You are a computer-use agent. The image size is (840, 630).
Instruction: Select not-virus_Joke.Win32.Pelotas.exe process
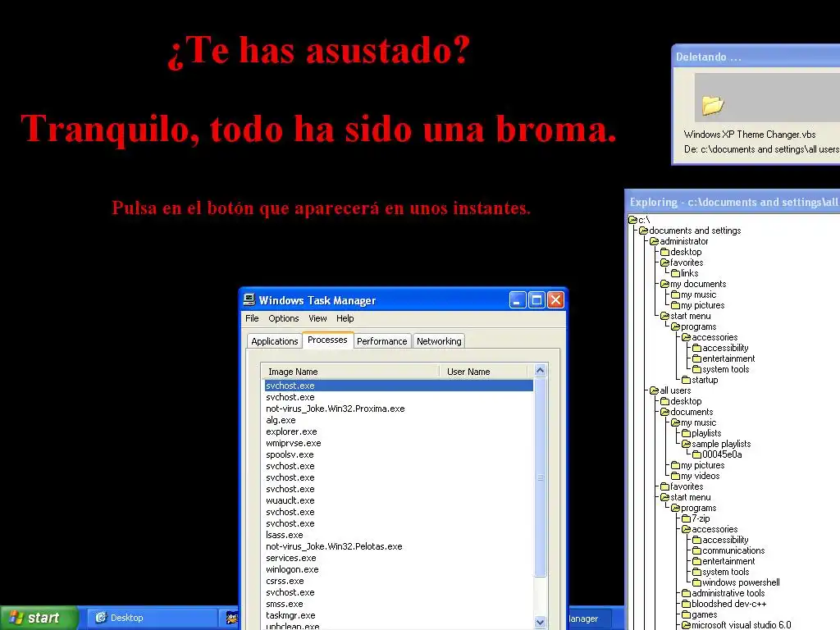399,546
